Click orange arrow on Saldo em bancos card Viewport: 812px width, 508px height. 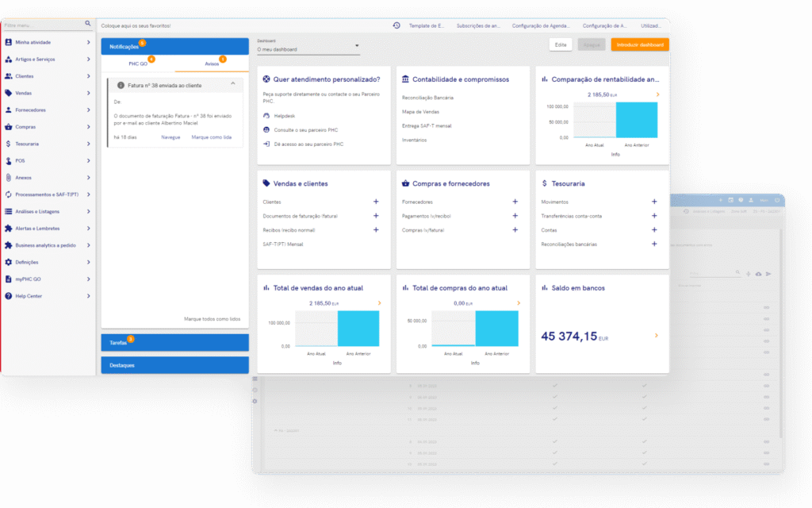(656, 336)
